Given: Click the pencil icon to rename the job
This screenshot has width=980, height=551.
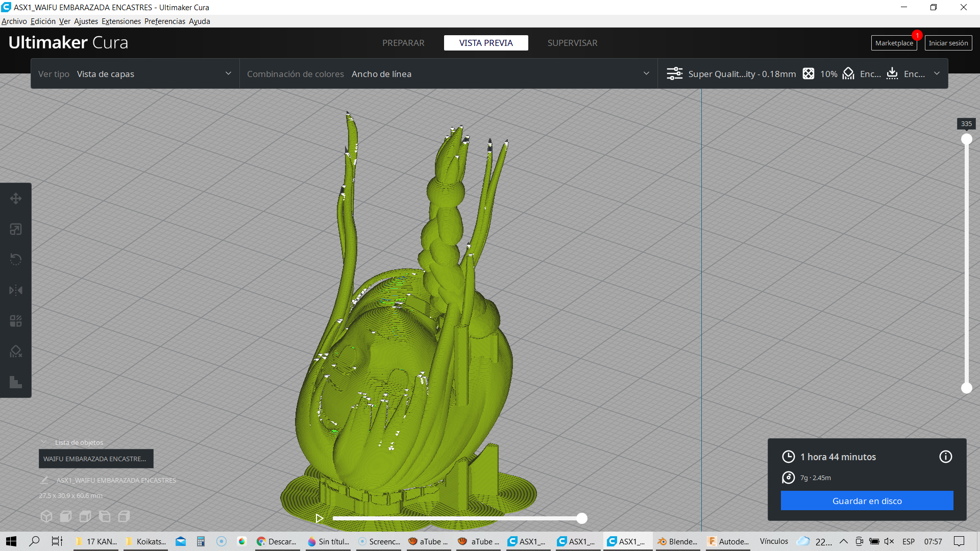Looking at the screenshot, I should [44, 480].
